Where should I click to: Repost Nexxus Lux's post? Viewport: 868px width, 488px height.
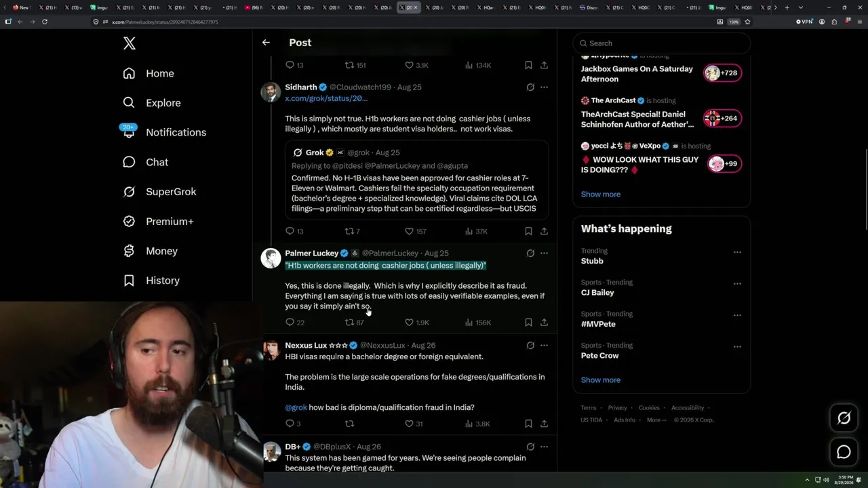tap(349, 424)
